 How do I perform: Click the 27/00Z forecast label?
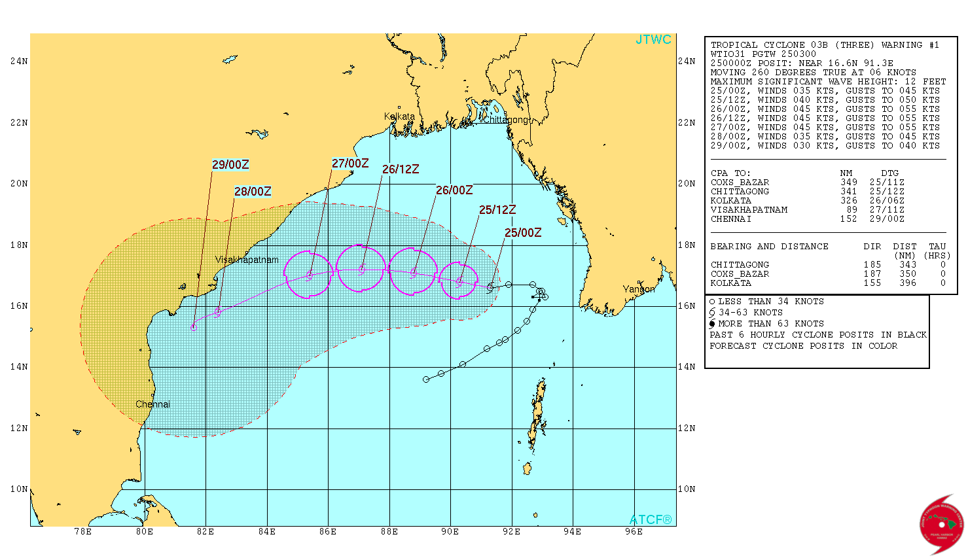(350, 164)
